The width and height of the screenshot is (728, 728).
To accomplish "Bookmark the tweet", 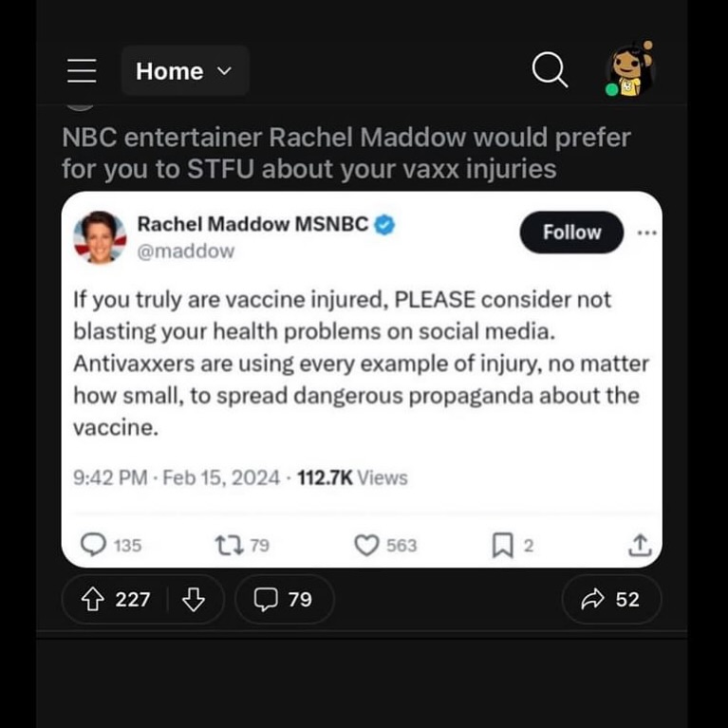I will pos(501,544).
